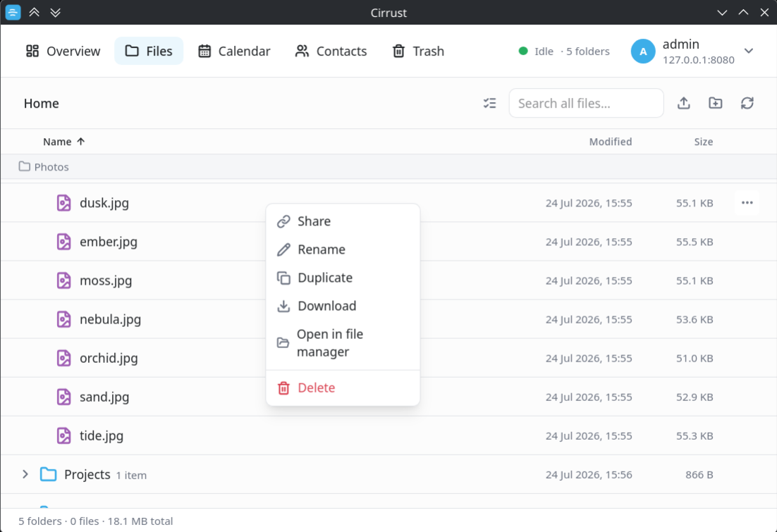Select the dusk.jpg file name
Screen dimensions: 777x532
point(104,203)
